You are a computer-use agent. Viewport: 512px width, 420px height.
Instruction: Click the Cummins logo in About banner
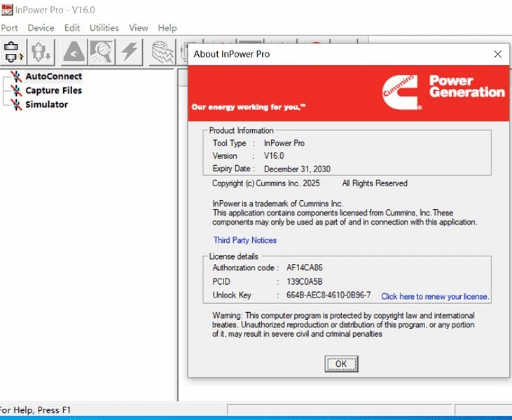point(401,92)
